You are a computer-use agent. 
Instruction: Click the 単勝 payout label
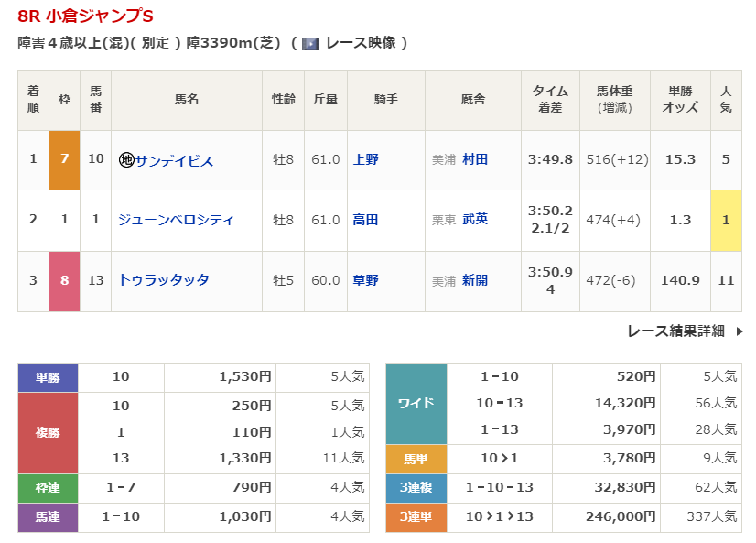[x=48, y=377]
